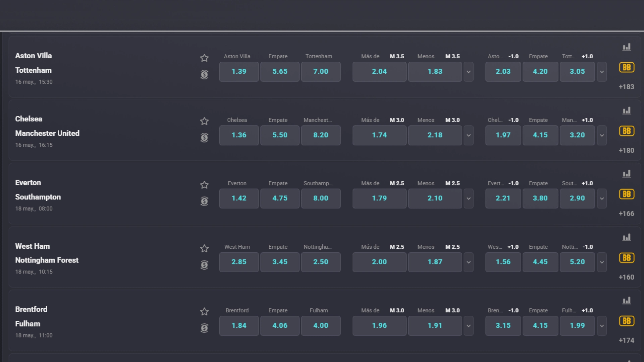Favorite the West Ham vs Nottingham Forest star
This screenshot has width=644, height=362.
point(204,248)
